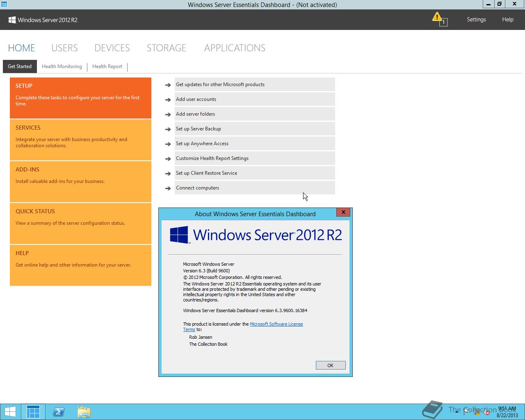Switch to the DEVICES section
Screen dimensions: 525x420
(x=112, y=48)
